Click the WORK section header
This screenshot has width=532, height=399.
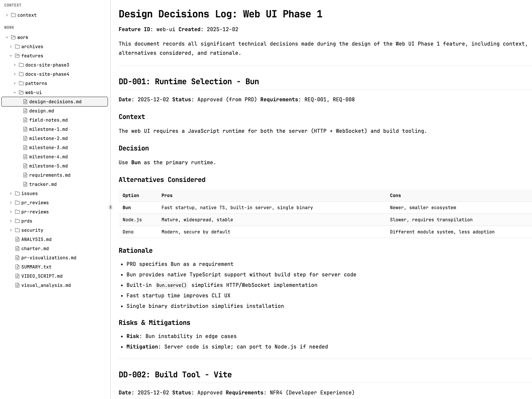(x=9, y=27)
